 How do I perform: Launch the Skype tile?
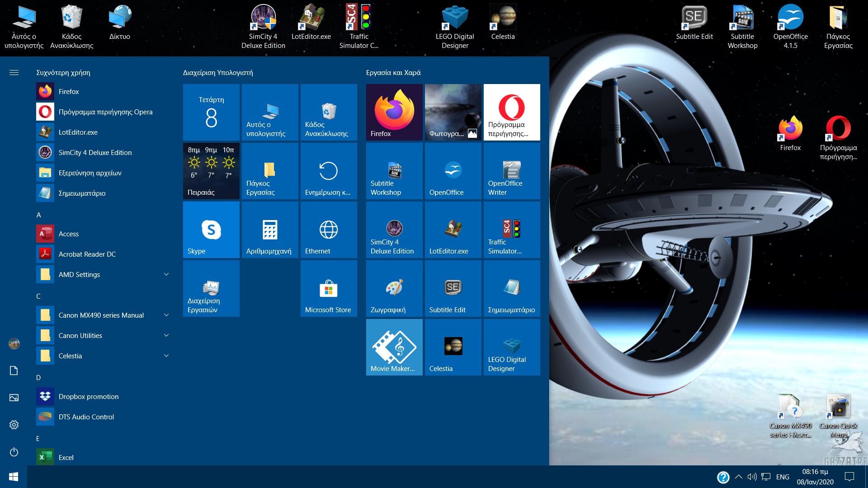pyautogui.click(x=211, y=230)
